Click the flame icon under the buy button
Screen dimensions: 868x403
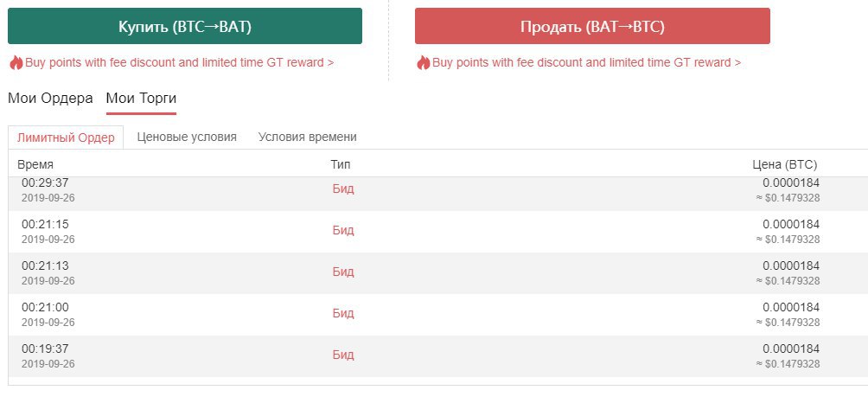click(x=16, y=62)
